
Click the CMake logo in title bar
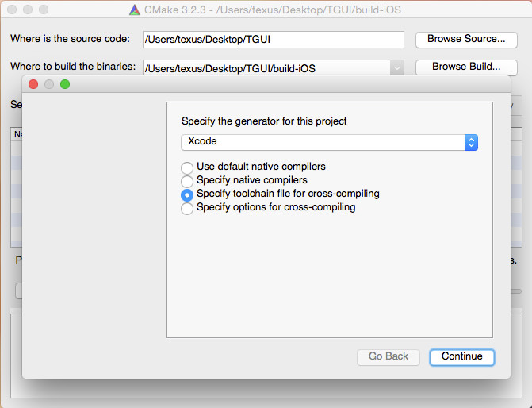(x=135, y=10)
